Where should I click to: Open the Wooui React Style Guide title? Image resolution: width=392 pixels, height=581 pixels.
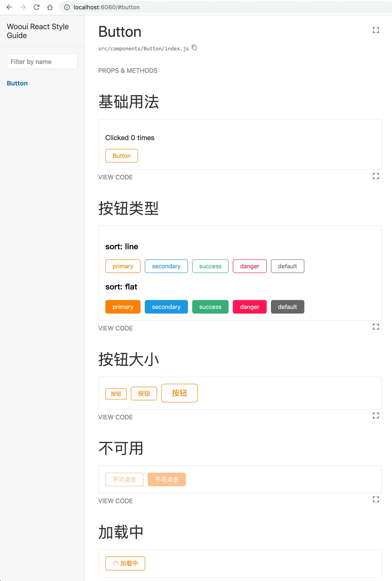[x=38, y=31]
